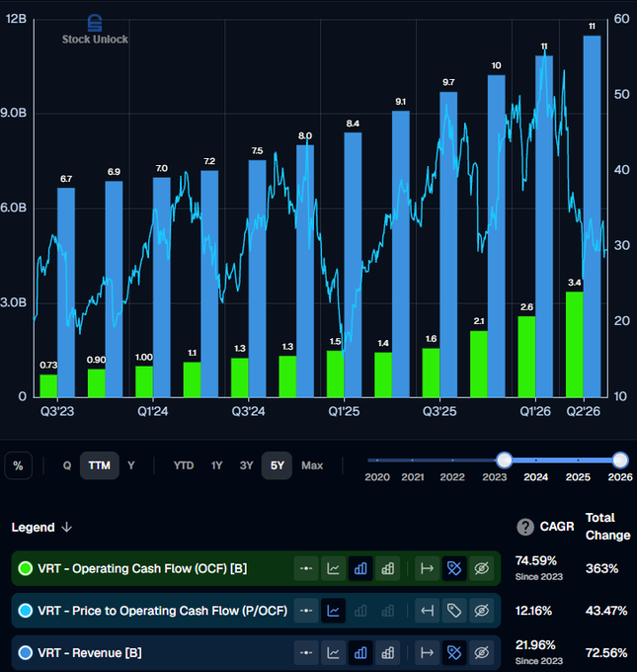The image size is (637, 672).
Task: Open the CAGR help question mark
Action: pos(525,527)
